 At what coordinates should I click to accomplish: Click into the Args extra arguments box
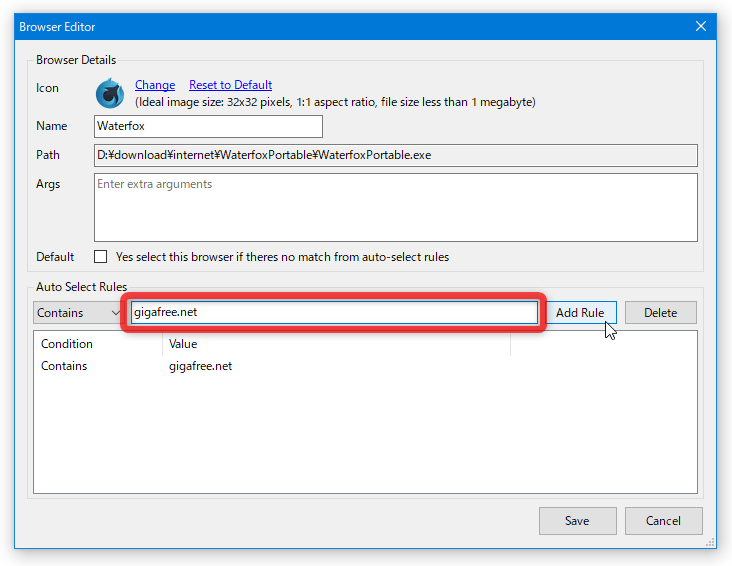coord(396,207)
